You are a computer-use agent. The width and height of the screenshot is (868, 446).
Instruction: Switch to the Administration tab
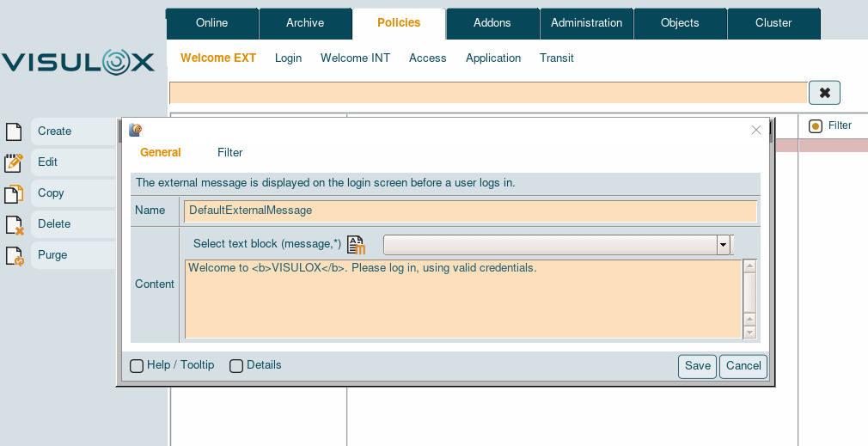click(586, 23)
